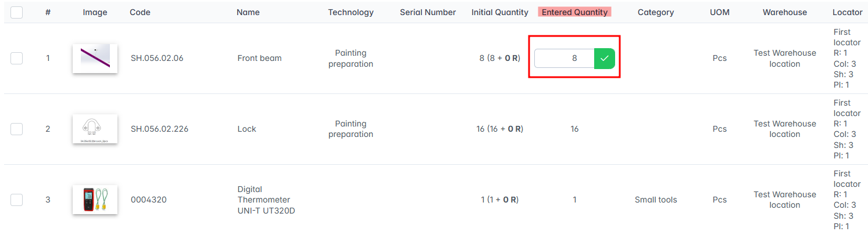Select the Lock row checkbox
The height and width of the screenshot is (235, 868).
click(x=16, y=129)
